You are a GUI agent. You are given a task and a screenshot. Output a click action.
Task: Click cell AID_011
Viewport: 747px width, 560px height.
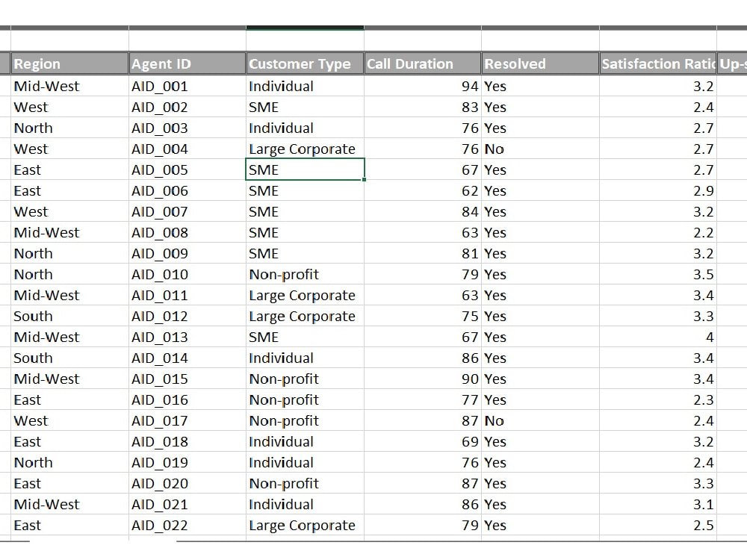[187, 296]
